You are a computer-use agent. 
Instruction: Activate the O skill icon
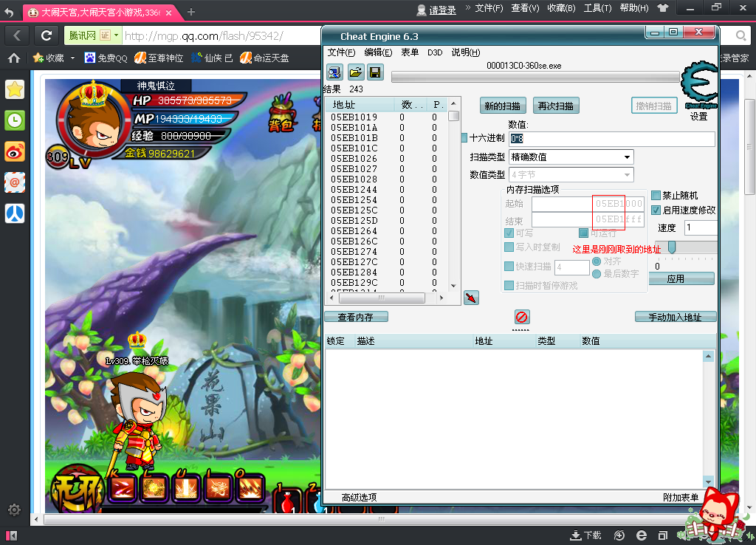coord(250,489)
